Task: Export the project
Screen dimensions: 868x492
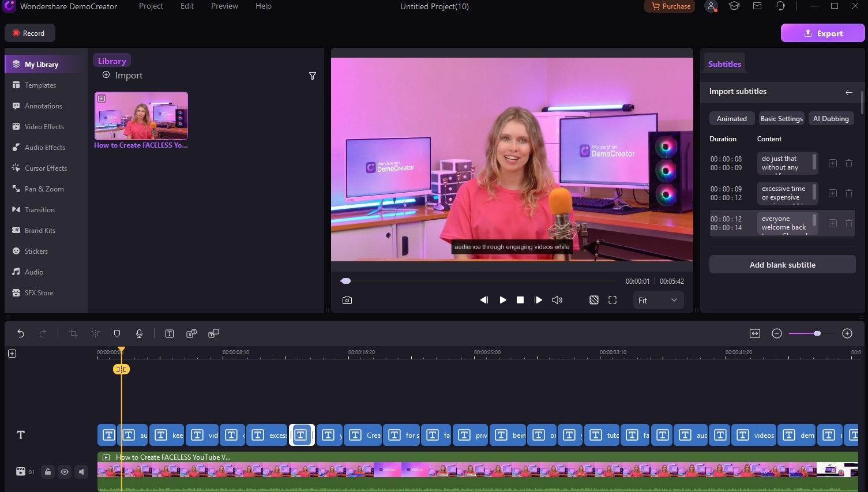Action: 823,33
